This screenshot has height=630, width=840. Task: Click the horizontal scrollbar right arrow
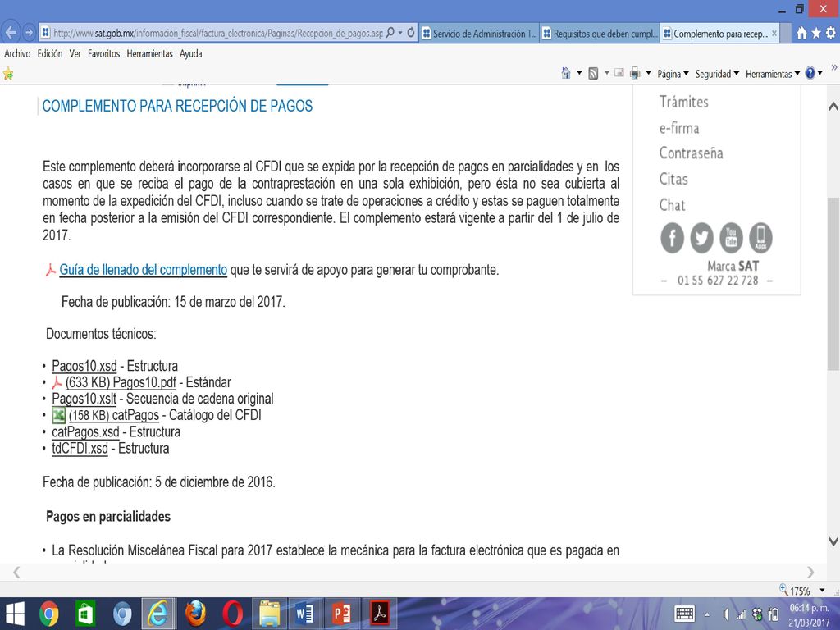(810, 572)
